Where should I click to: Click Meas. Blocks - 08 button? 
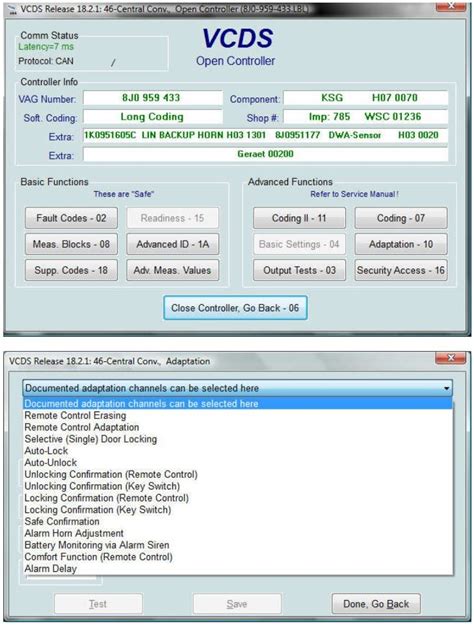(71, 244)
